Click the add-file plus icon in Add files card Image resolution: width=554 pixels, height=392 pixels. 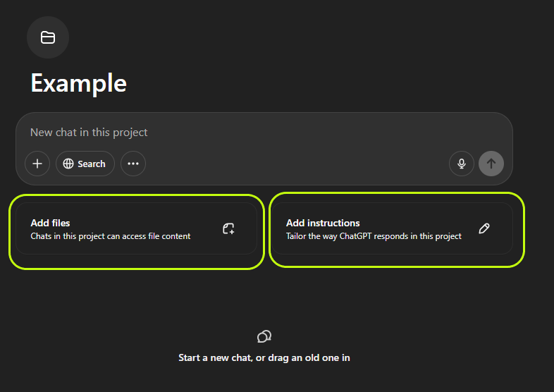pos(228,228)
